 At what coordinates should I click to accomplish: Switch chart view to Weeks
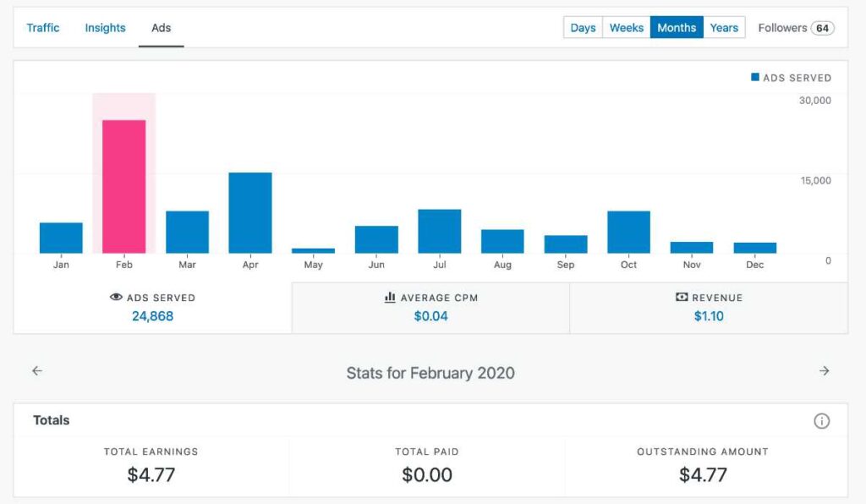[x=626, y=28]
